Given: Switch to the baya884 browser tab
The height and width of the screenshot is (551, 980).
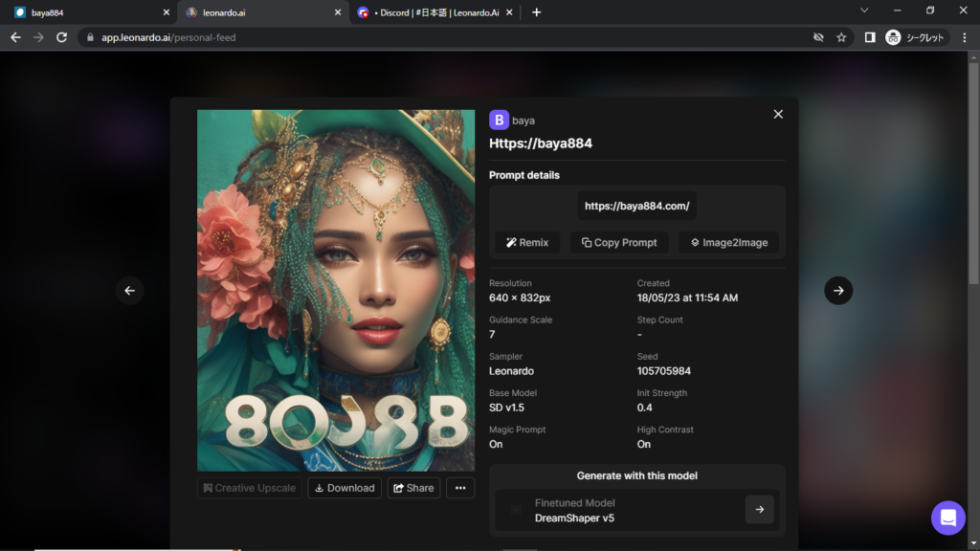Looking at the screenshot, I should pyautogui.click(x=86, y=12).
